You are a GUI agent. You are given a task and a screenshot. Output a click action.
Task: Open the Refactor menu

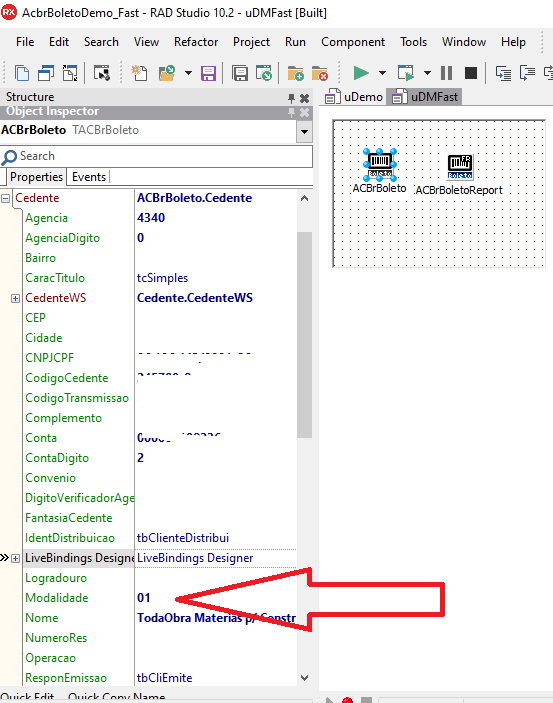[196, 42]
